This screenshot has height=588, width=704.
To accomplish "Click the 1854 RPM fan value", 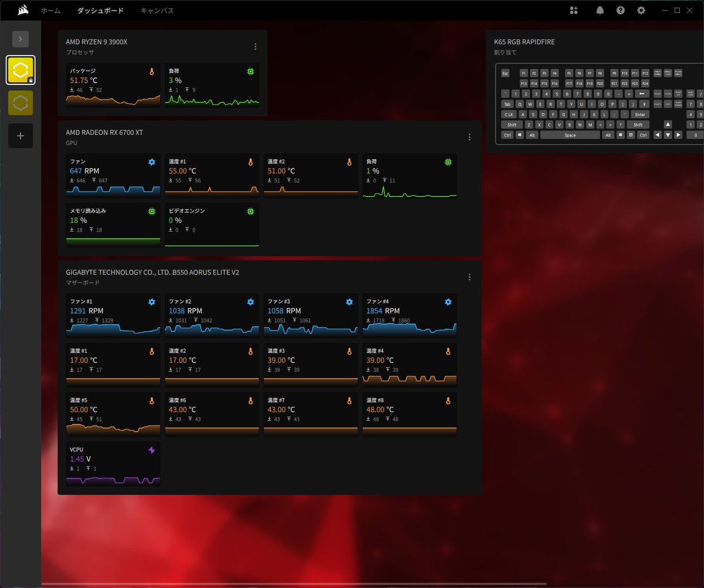I will click(x=383, y=311).
